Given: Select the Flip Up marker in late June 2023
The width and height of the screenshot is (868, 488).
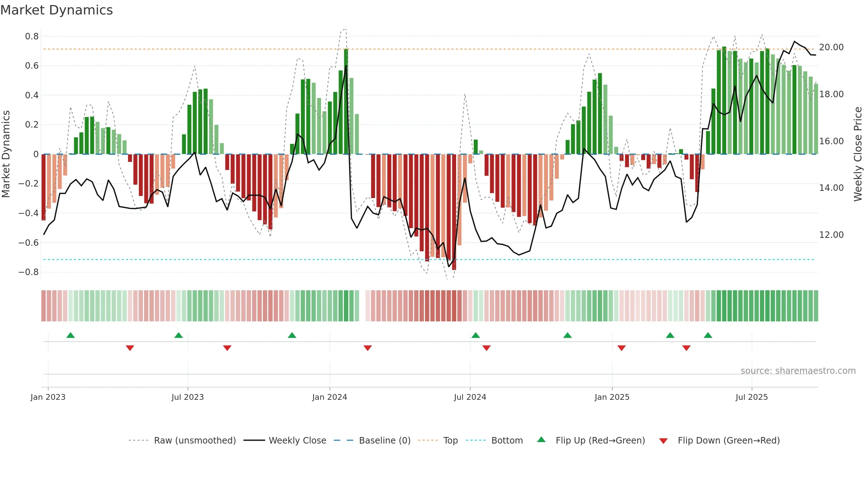Looking at the screenshot, I should coord(179,335).
